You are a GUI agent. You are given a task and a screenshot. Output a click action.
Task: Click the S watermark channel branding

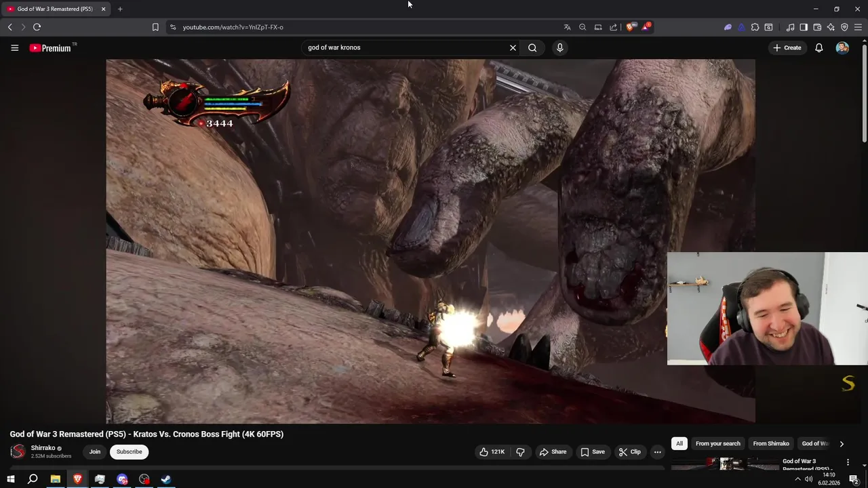point(848,383)
